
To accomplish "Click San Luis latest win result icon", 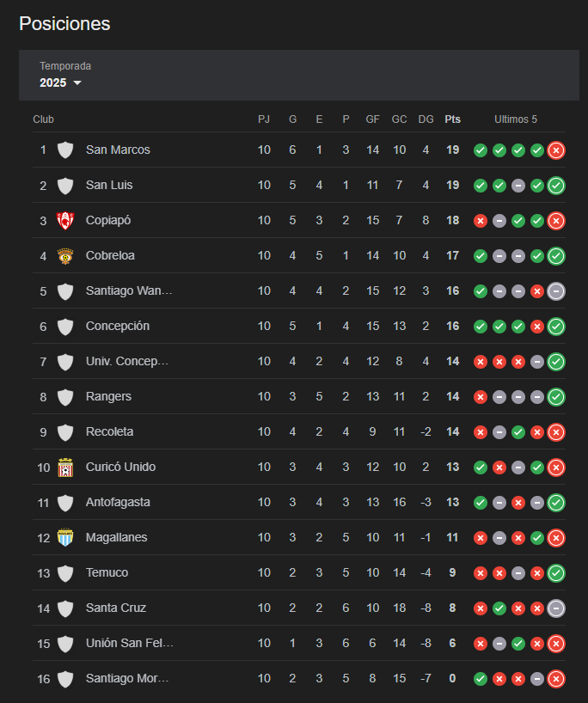I will click(x=556, y=186).
